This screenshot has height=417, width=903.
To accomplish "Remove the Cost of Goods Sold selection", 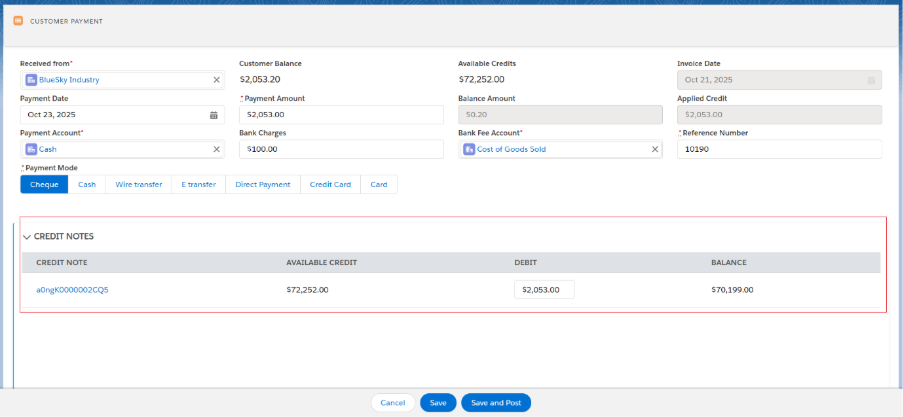I will [656, 149].
